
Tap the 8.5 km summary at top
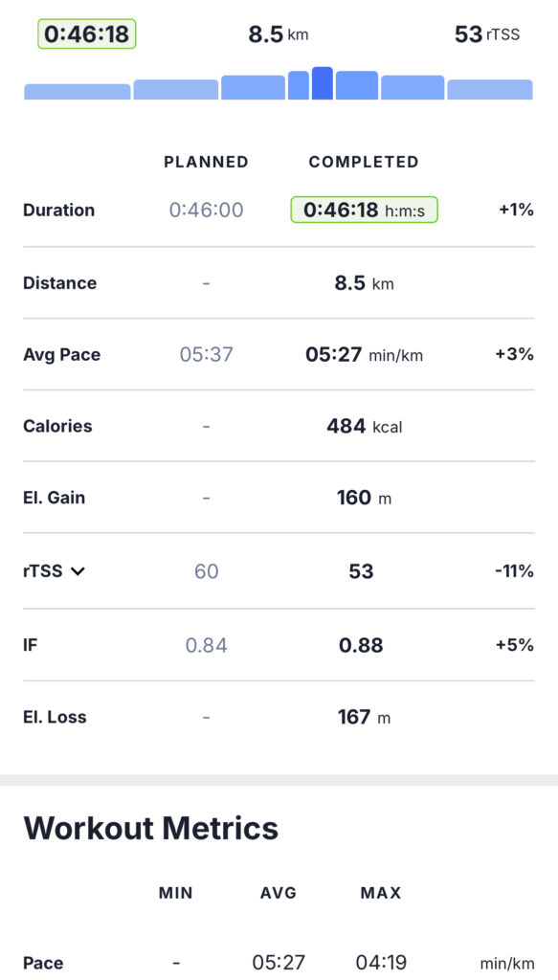pos(279,34)
